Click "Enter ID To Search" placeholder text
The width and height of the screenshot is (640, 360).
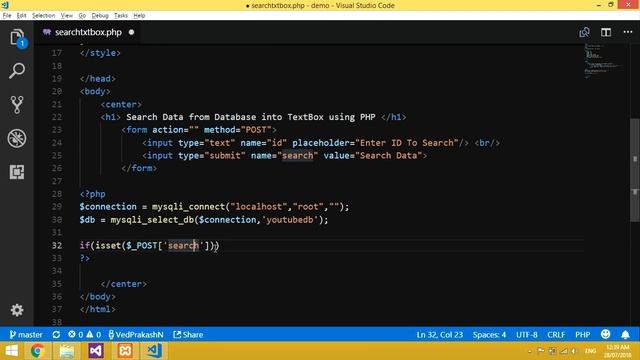click(407, 143)
